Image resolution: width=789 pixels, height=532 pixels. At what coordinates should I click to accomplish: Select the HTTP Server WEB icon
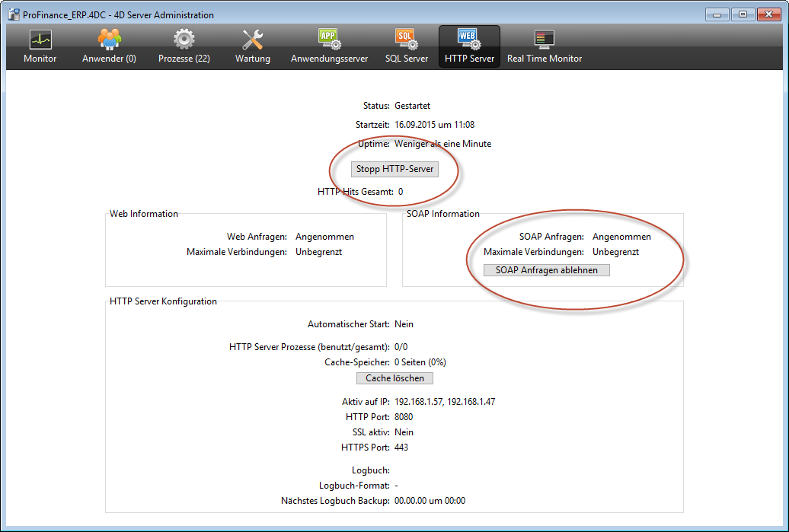(x=469, y=39)
